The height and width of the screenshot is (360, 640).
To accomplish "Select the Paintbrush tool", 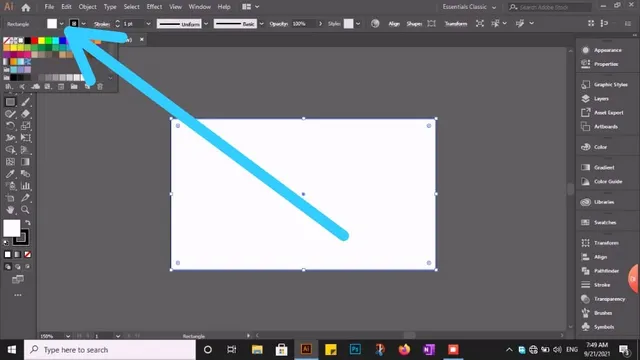I will (x=25, y=102).
